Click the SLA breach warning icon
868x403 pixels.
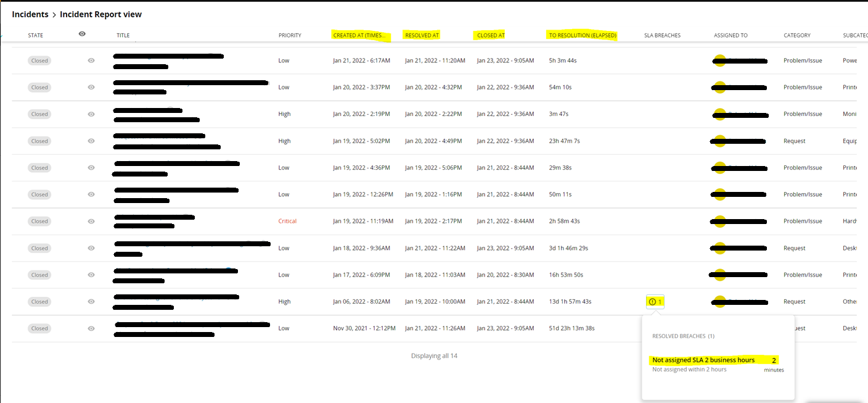tap(652, 302)
